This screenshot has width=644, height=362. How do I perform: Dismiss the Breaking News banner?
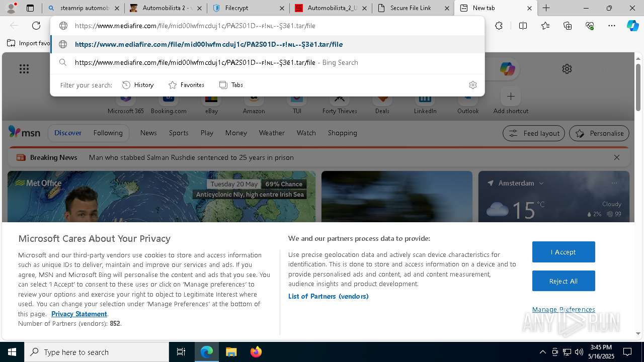(x=617, y=157)
